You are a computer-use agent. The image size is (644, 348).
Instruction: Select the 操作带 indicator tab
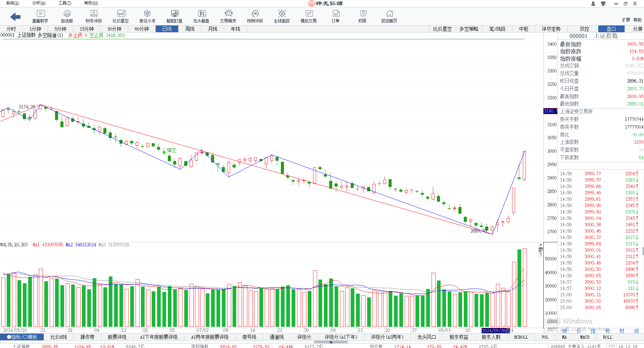tap(87, 337)
